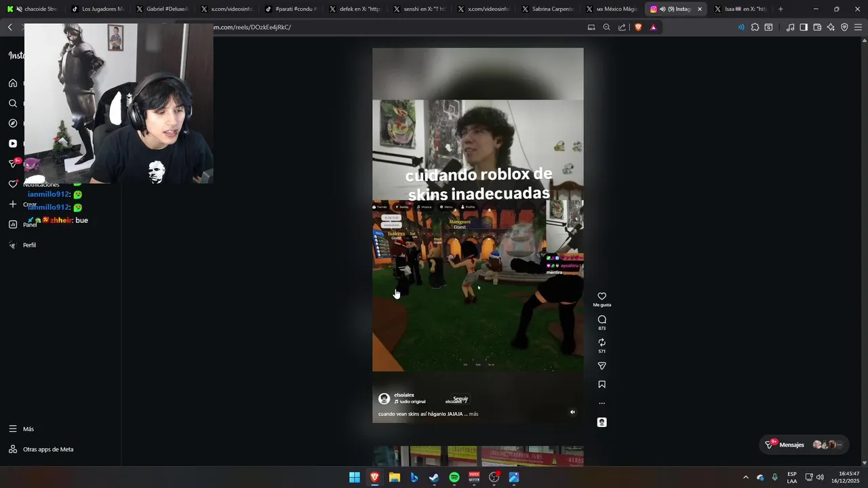Switch to 'Sabrina Carpenter' X tab
Image resolution: width=868 pixels, height=488 pixels.
pyautogui.click(x=548, y=9)
